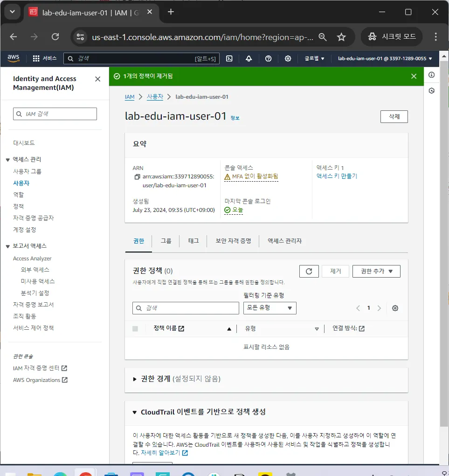
Task: Open the lab-edu-iam-user-01 account menu
Action: point(385,58)
